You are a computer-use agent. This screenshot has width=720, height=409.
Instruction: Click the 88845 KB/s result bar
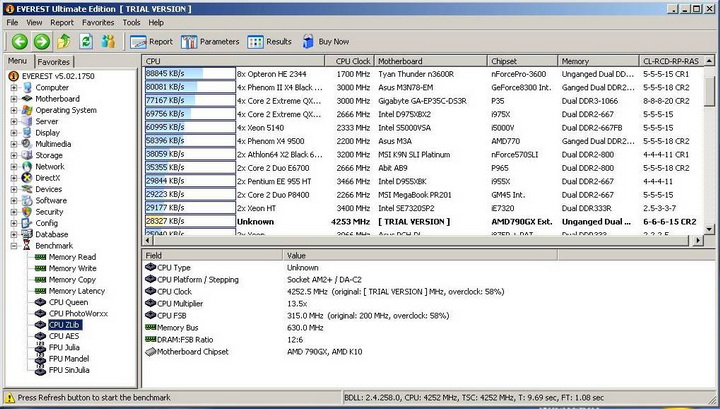(190, 74)
